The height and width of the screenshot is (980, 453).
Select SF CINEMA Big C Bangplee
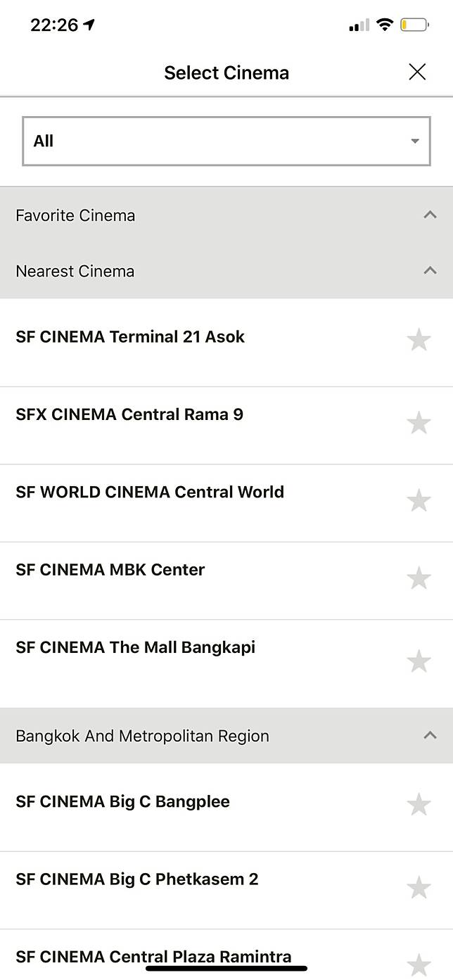click(x=123, y=802)
